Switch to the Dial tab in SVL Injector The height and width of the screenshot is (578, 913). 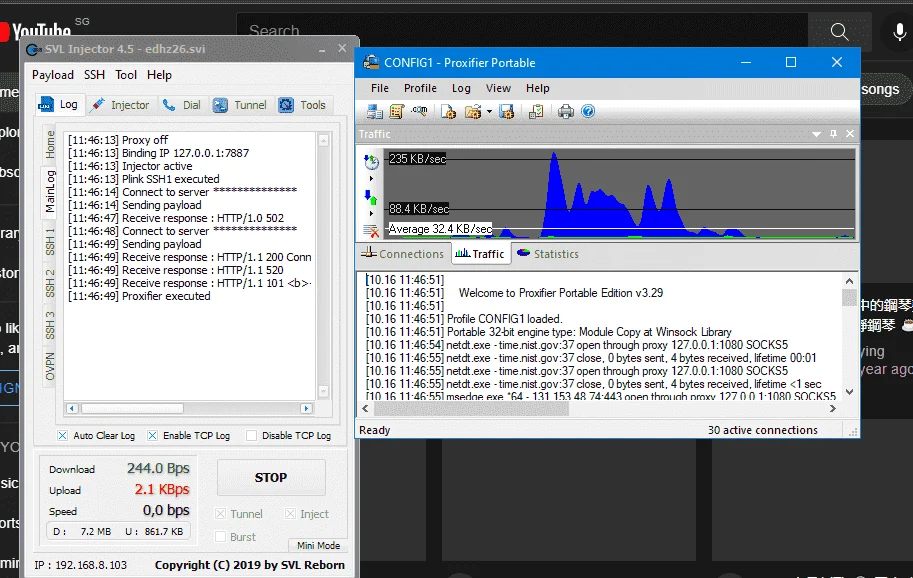[182, 105]
